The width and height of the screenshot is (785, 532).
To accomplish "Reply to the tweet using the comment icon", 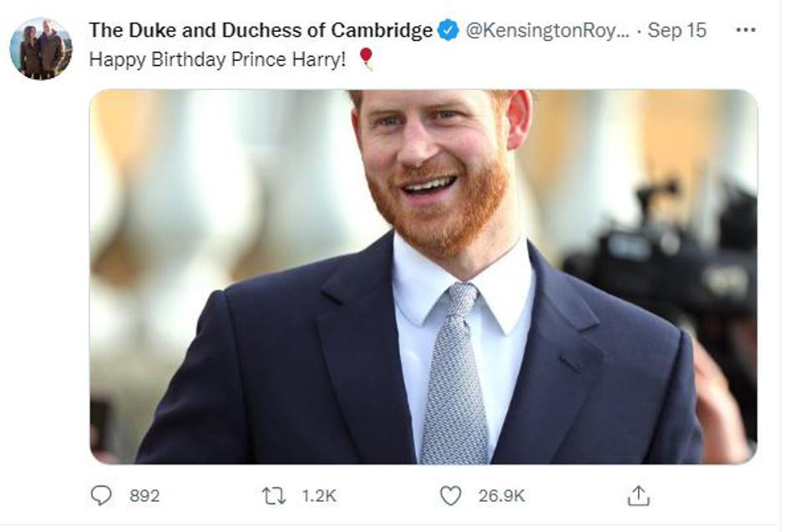I will pyautogui.click(x=102, y=494).
